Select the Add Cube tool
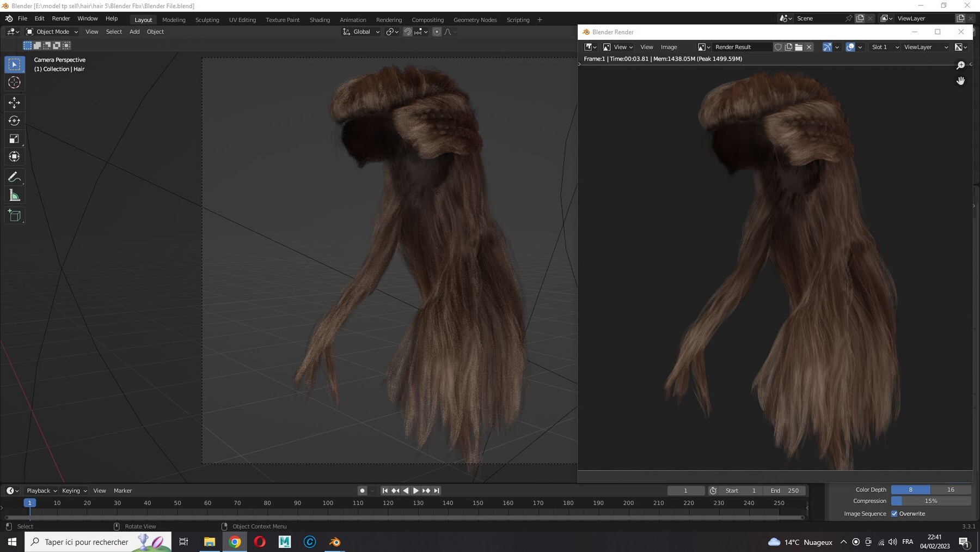The width and height of the screenshot is (980, 552). (x=15, y=216)
